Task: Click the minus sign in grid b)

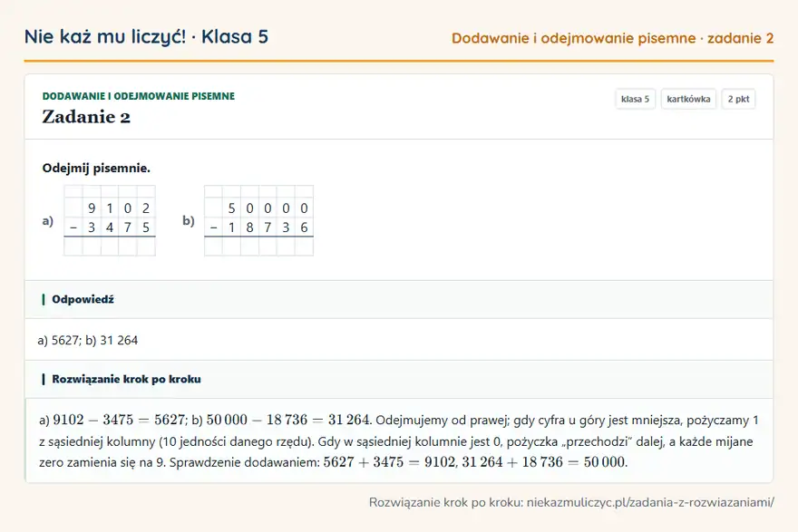Action: pos(213,227)
